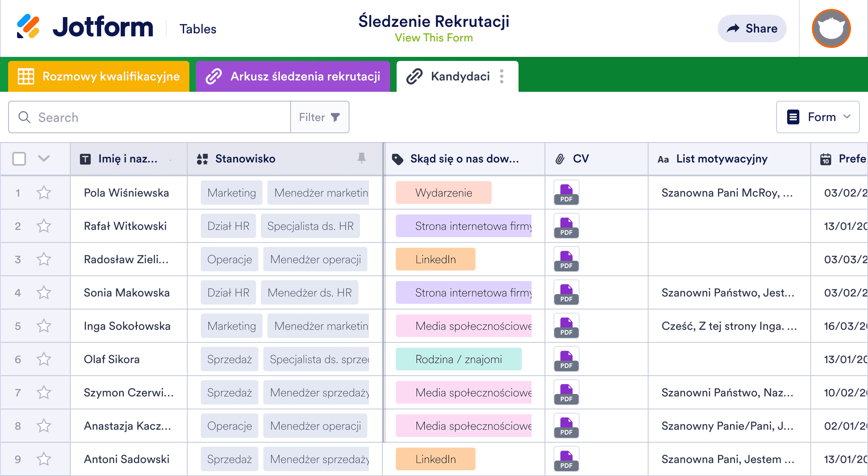
Task: Open the Kandydaci tab three-dot menu
Action: pos(502,76)
